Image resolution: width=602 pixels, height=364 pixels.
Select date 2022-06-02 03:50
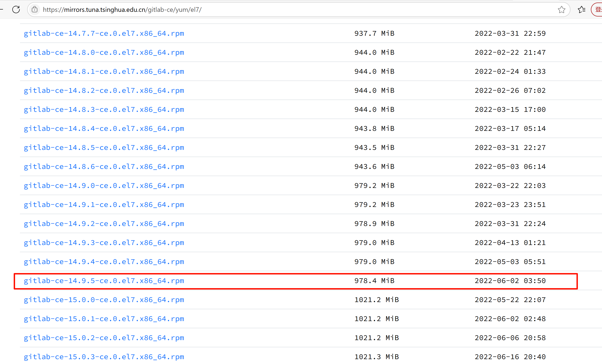pyautogui.click(x=510, y=281)
